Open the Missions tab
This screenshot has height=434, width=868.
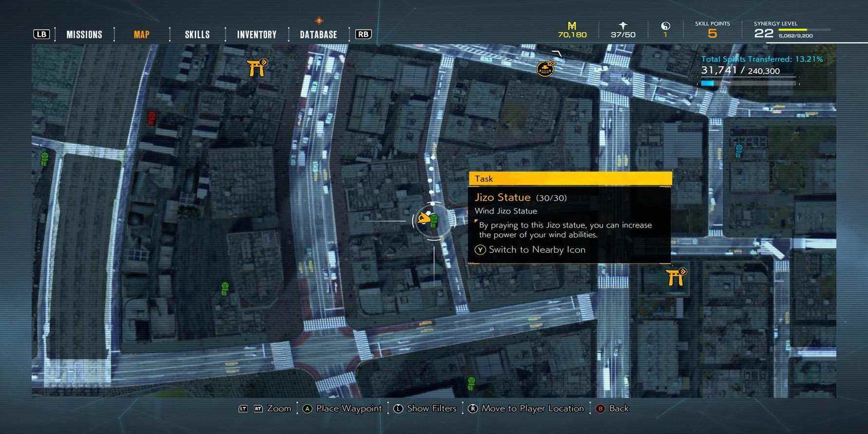click(x=84, y=35)
